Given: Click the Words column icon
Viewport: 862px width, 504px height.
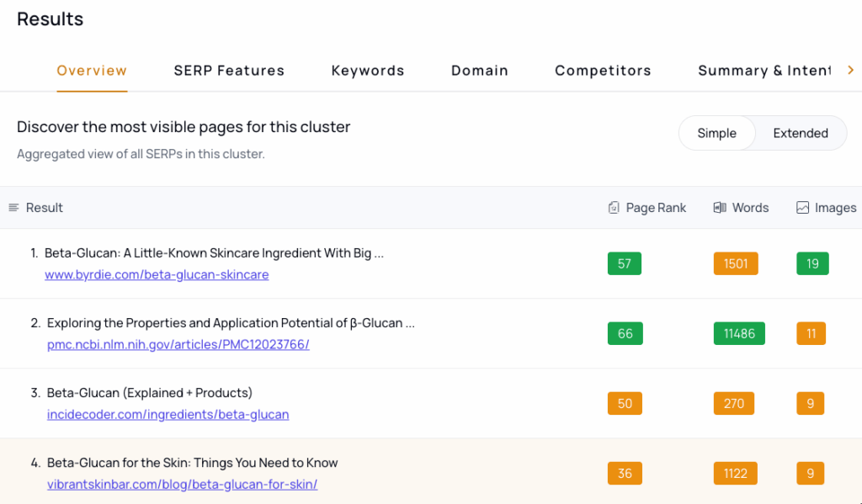Looking at the screenshot, I should (x=720, y=208).
